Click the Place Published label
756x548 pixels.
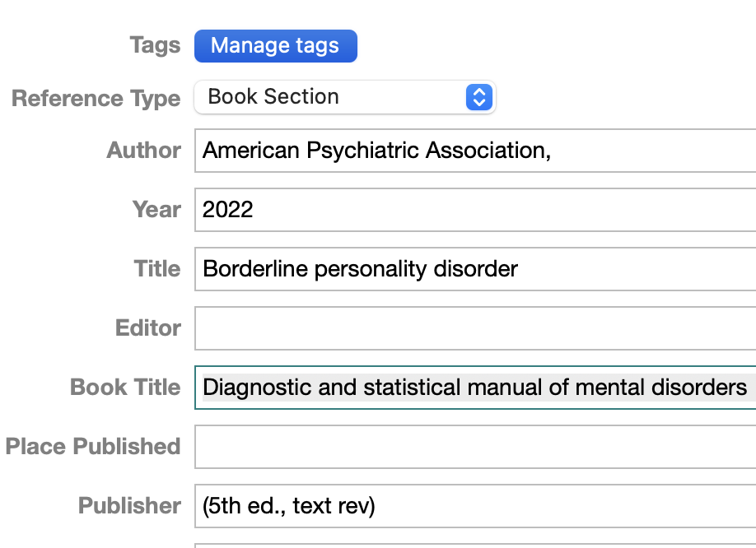(93, 447)
